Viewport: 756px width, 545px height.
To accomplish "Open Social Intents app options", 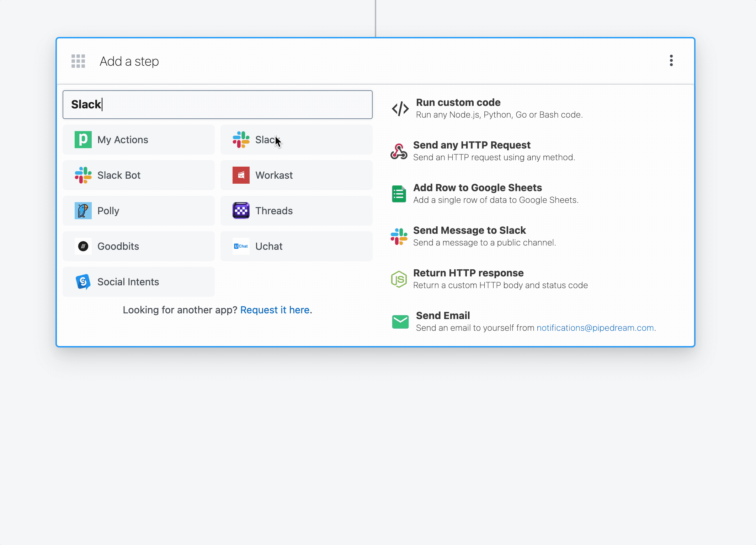I will pos(139,282).
